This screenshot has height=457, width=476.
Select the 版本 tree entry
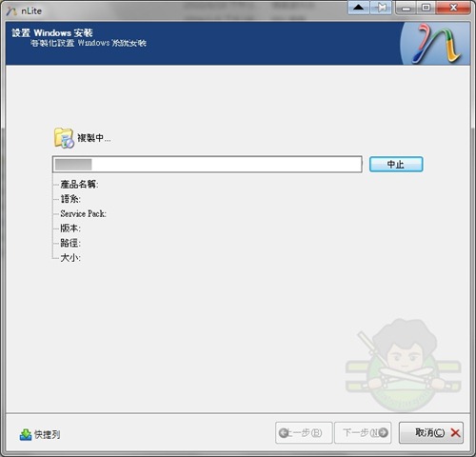(70, 228)
